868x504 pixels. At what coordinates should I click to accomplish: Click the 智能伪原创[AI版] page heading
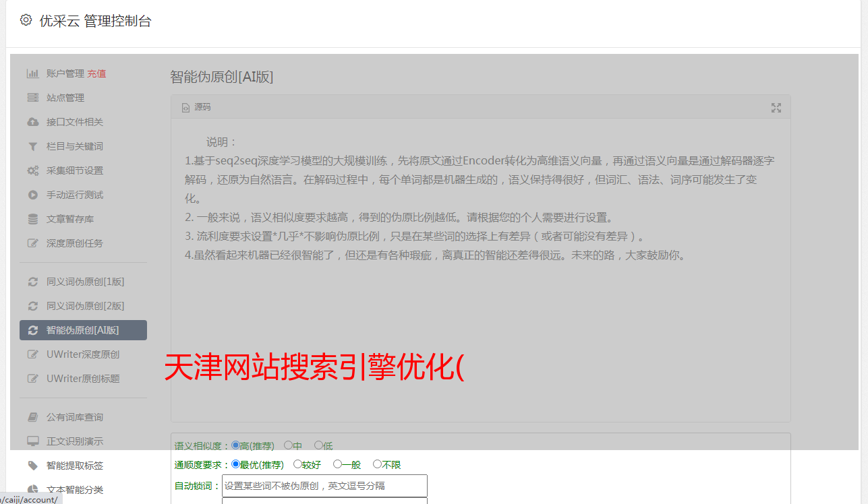pyautogui.click(x=222, y=77)
